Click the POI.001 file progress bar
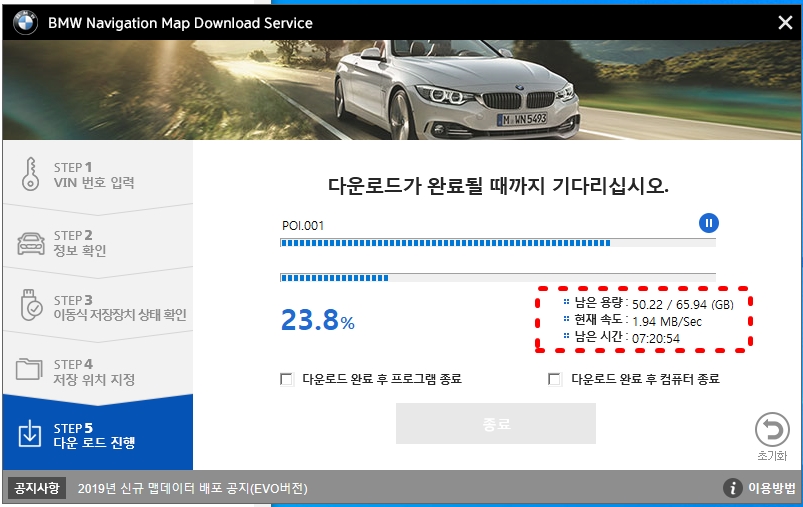The image size is (803, 507). [x=498, y=243]
